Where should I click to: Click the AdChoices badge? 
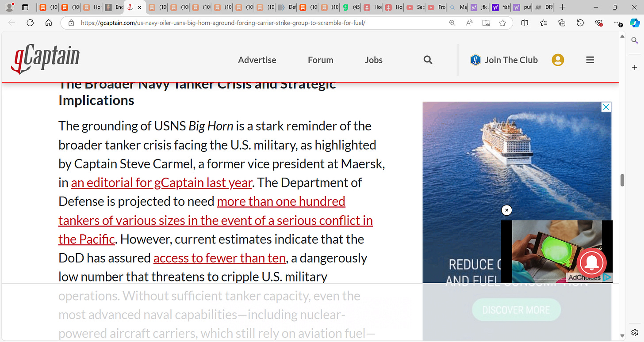pyautogui.click(x=589, y=277)
